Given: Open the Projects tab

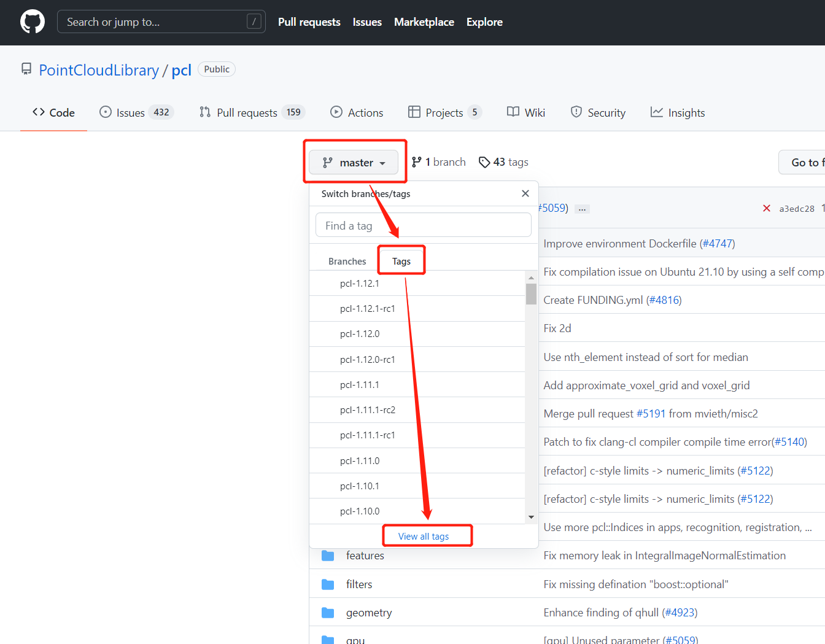Looking at the screenshot, I should 444,112.
